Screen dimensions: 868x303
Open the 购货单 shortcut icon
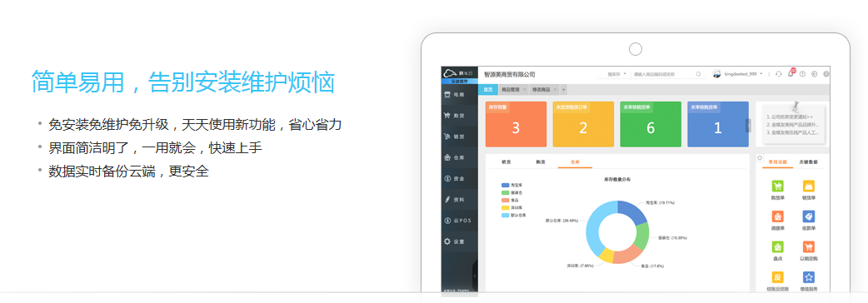tap(777, 186)
